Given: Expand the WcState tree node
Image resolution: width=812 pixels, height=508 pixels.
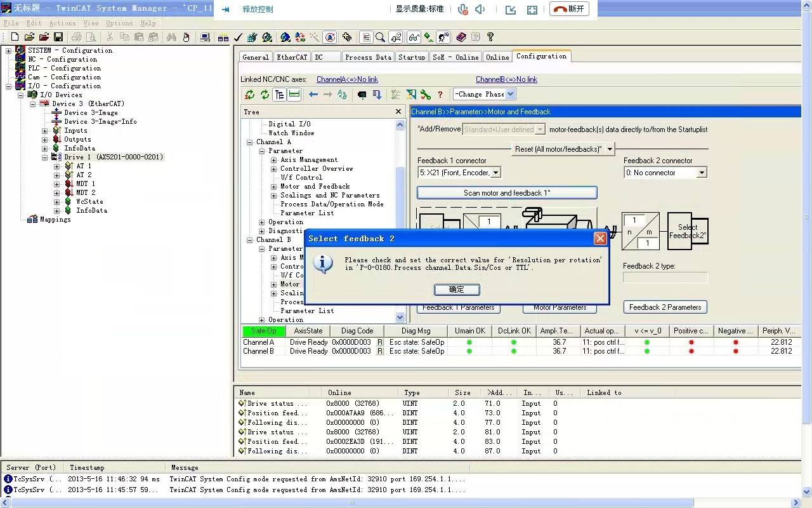Looking at the screenshot, I should tap(56, 201).
